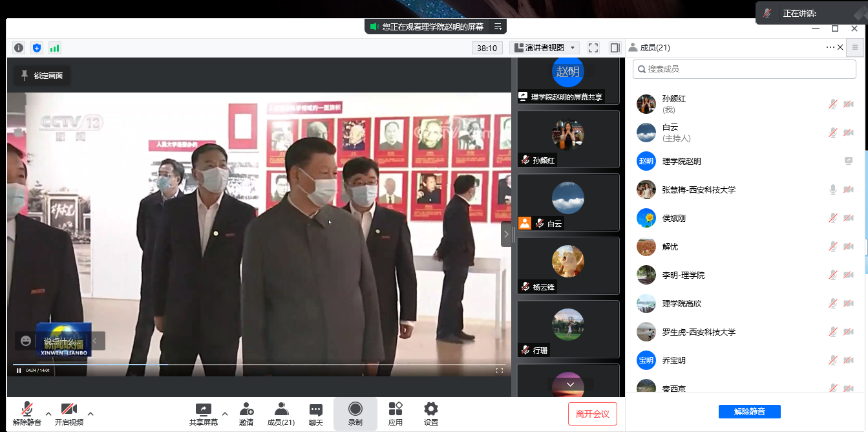Select member 乔宝明 in list

[x=745, y=360]
